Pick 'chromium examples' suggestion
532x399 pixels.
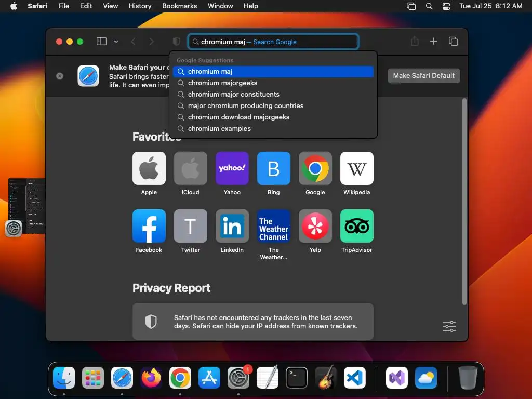(x=273, y=129)
